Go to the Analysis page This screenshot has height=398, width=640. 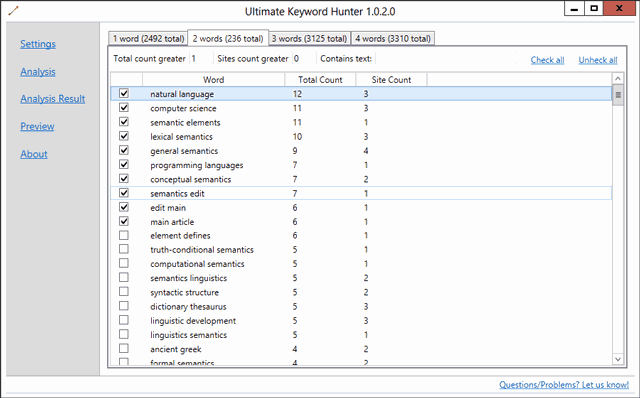(38, 72)
